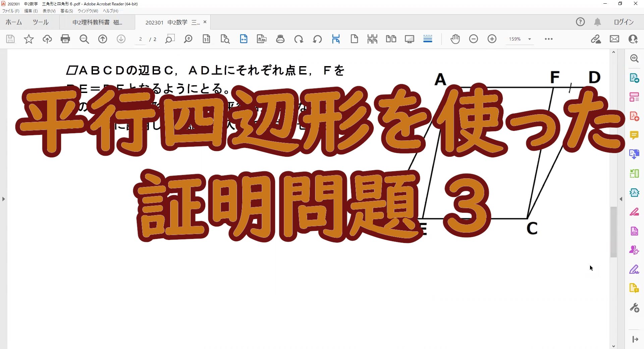Show more tools ellipsis menu
Viewport: 644px width, 349px height.
coord(549,39)
